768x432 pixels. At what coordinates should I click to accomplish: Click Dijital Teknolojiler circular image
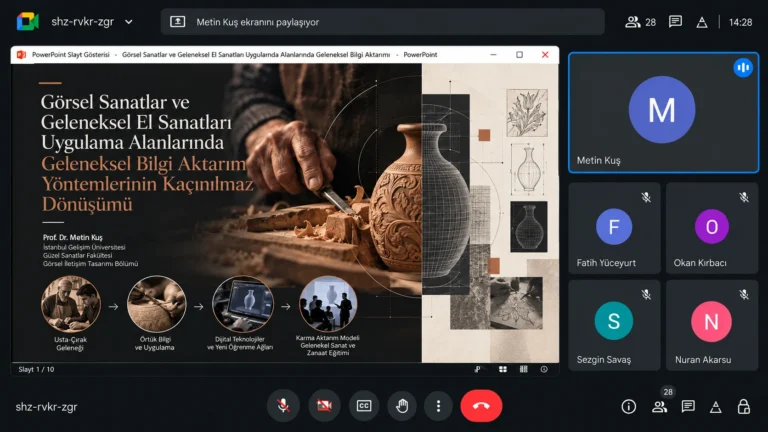pyautogui.click(x=242, y=304)
